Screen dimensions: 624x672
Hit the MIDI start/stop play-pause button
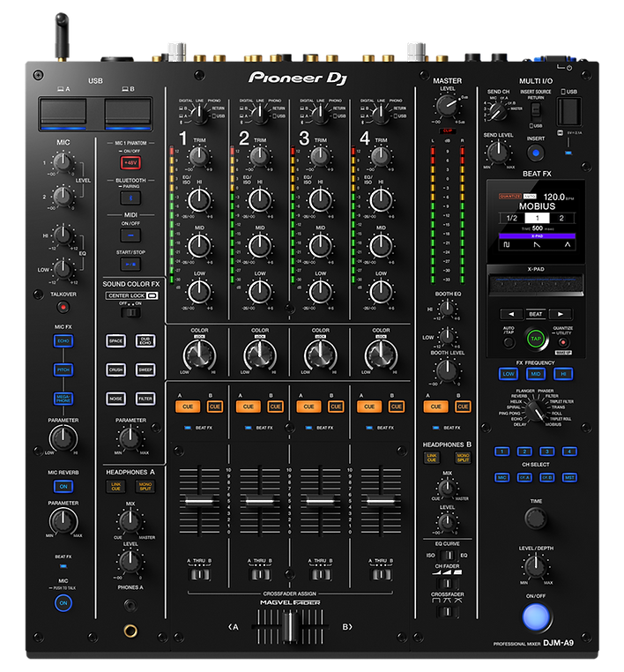130,264
